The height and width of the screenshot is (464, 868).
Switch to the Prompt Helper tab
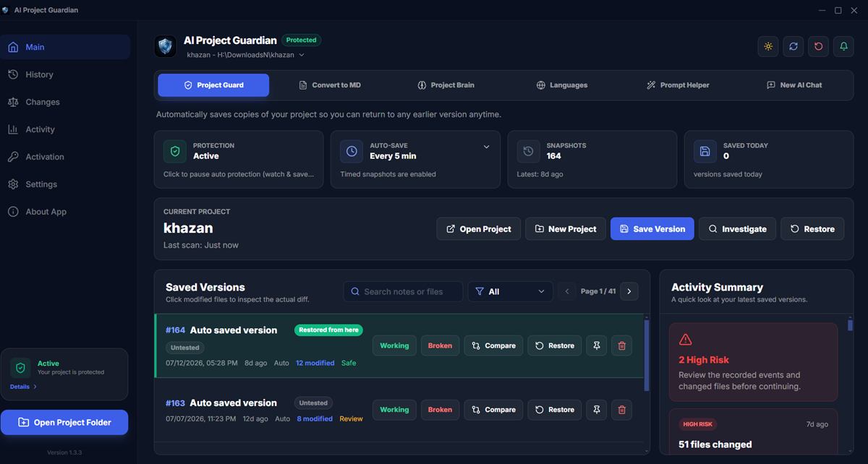click(678, 85)
